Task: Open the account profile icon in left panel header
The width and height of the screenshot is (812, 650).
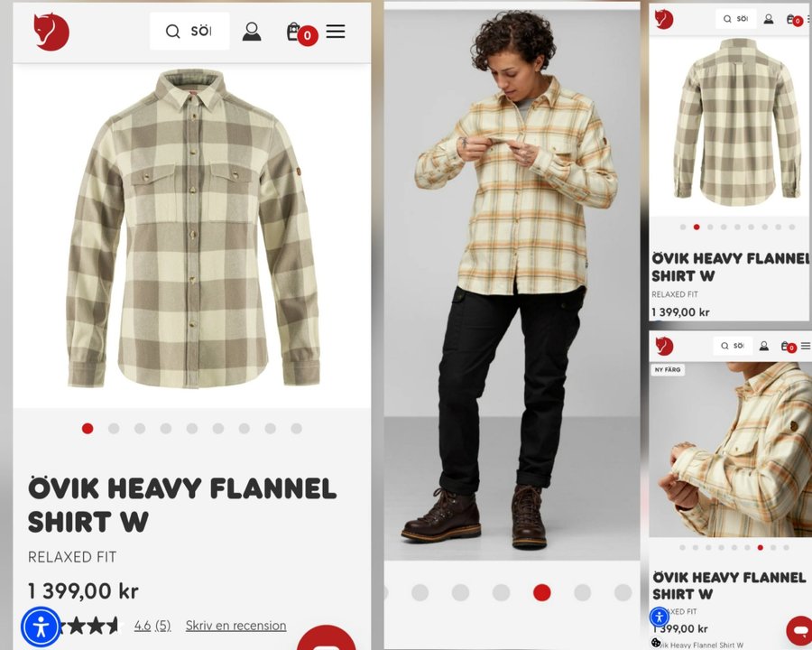Action: pyautogui.click(x=252, y=31)
